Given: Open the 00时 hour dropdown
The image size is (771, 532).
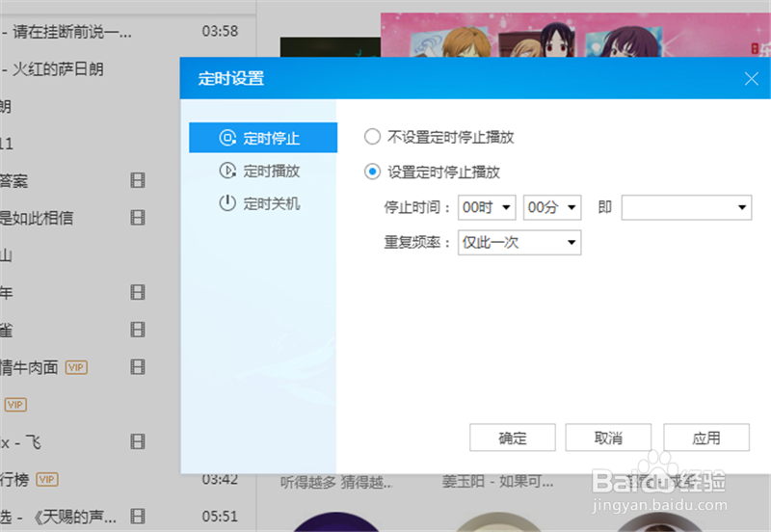Looking at the screenshot, I should coord(487,207).
